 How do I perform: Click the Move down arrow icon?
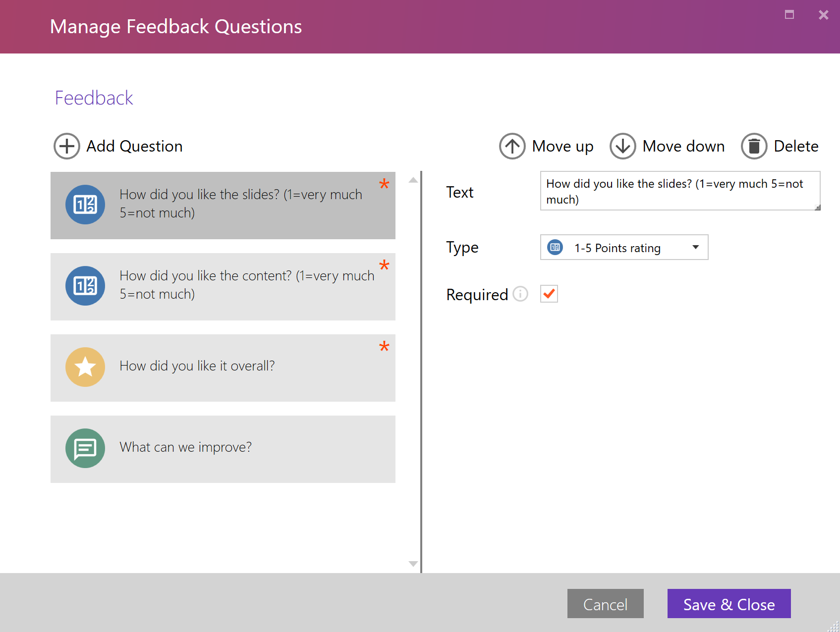coord(622,146)
